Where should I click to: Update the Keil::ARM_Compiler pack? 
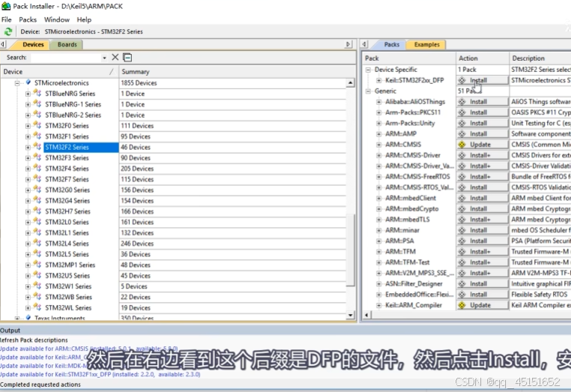(x=483, y=305)
